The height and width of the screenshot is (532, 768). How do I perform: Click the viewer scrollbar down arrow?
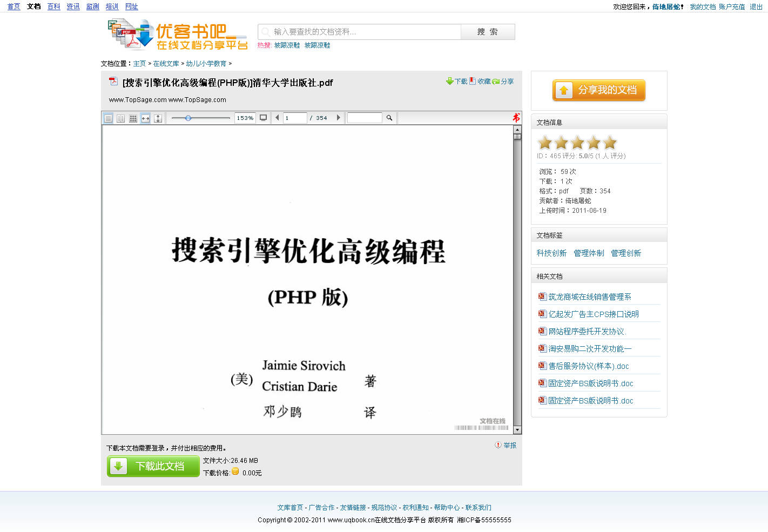tap(517, 430)
